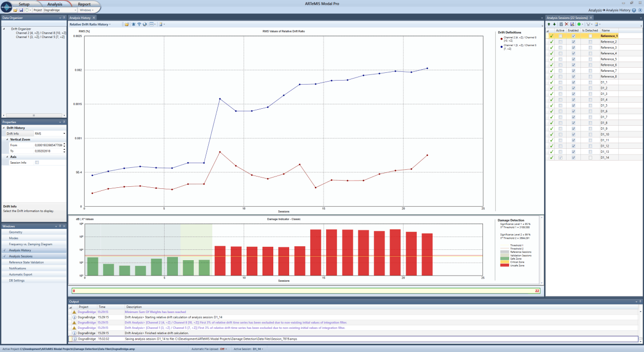This screenshot has width=644, height=352.
Task: Toggle Enabled checkbox for D1_5
Action: click(x=573, y=106)
